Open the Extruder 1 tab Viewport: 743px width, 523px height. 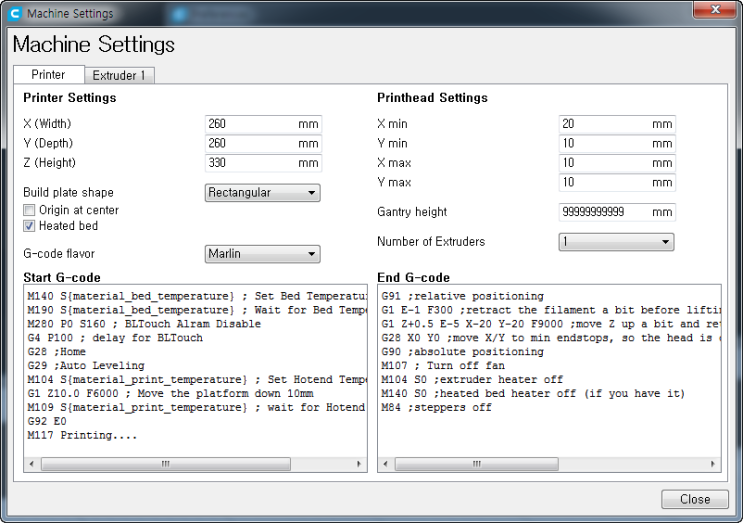coord(119,75)
